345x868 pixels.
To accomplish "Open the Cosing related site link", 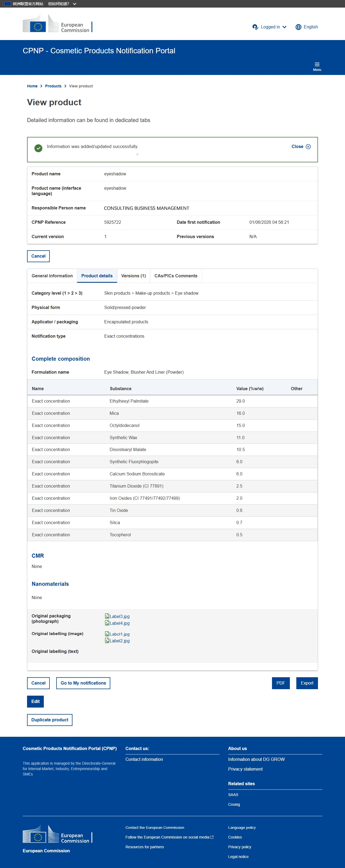I will pyautogui.click(x=234, y=804).
